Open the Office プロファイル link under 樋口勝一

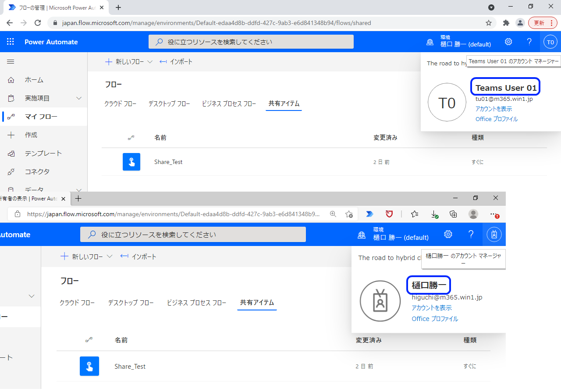(x=435, y=319)
